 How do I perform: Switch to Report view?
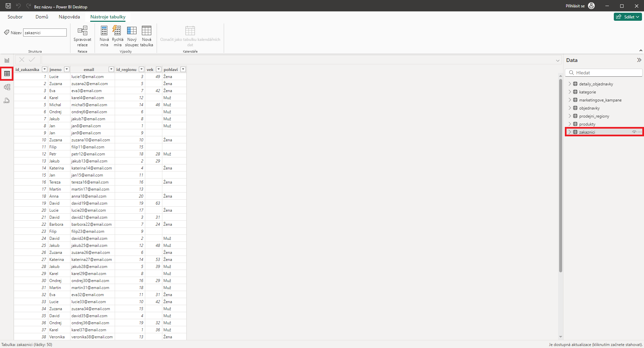pyautogui.click(x=7, y=60)
